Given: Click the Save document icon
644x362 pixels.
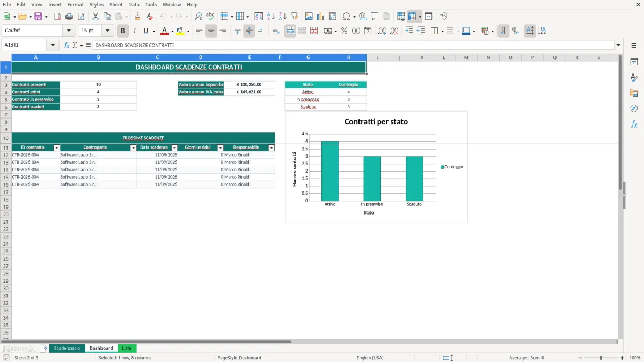Looking at the screenshot, I should coord(38,17).
